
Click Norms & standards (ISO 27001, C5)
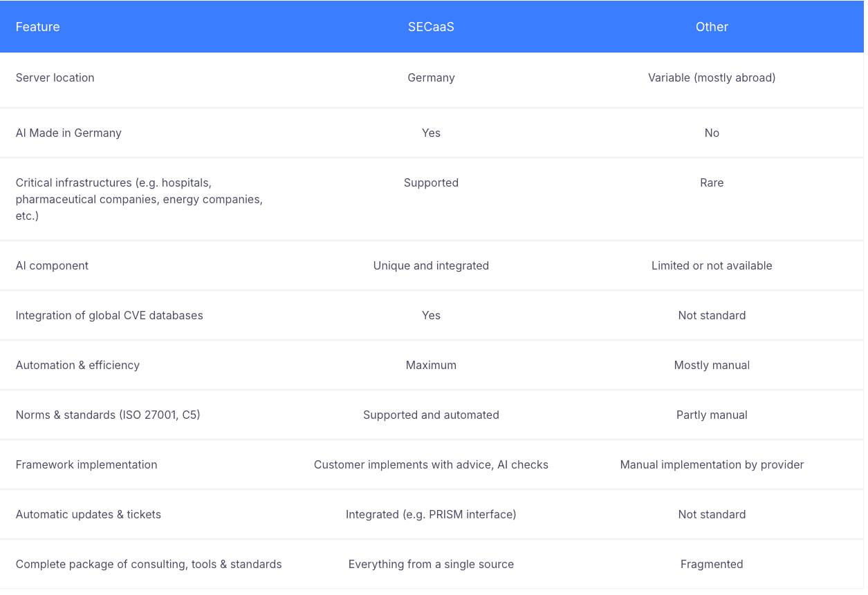coord(108,415)
